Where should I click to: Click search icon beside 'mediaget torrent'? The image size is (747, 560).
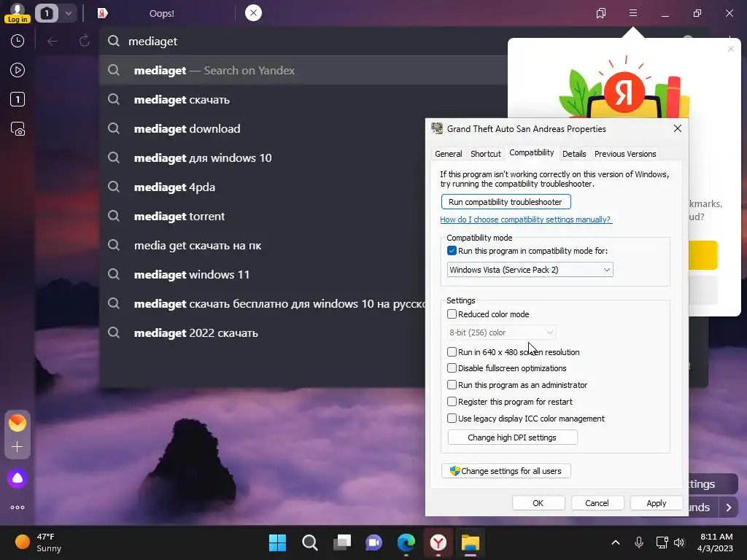point(113,216)
